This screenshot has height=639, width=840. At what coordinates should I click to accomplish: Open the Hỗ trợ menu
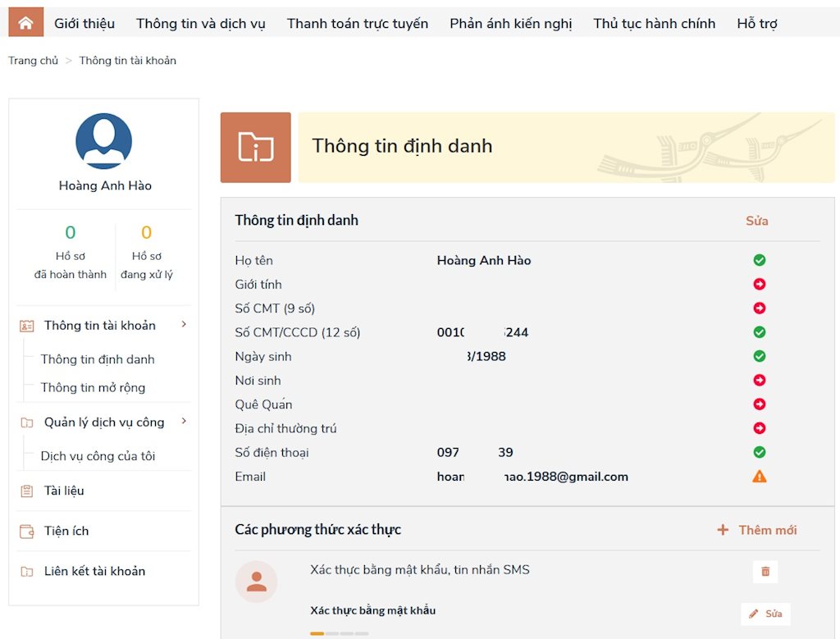757,24
